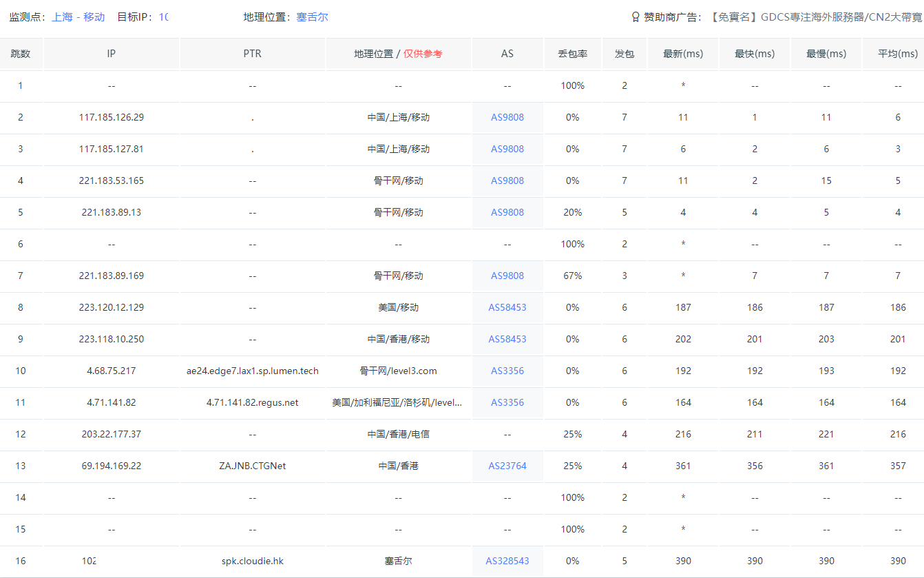Click PTR ZA.JNB.CTGNet
Screen dimensions: 924x578
tap(253, 466)
